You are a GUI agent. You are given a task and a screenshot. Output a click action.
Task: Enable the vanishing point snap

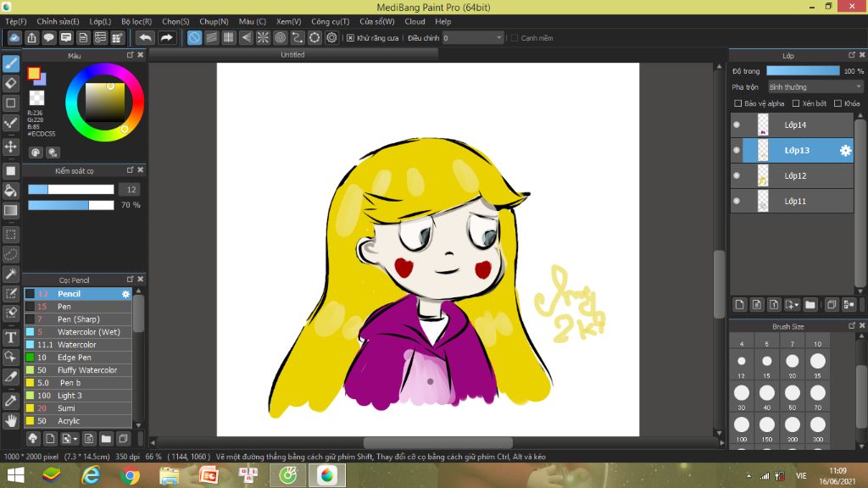[x=246, y=37]
